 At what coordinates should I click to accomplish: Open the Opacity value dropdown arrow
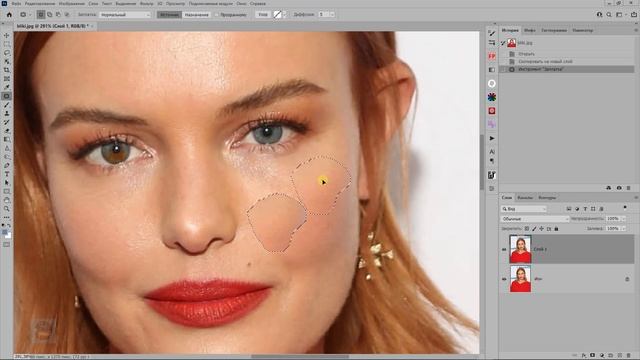(x=623, y=219)
